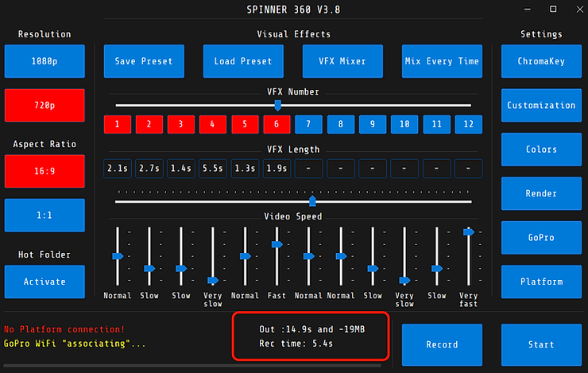Click the 'Out :14.9s and ~19MB' readout
The width and height of the screenshot is (588, 373).
312,329
